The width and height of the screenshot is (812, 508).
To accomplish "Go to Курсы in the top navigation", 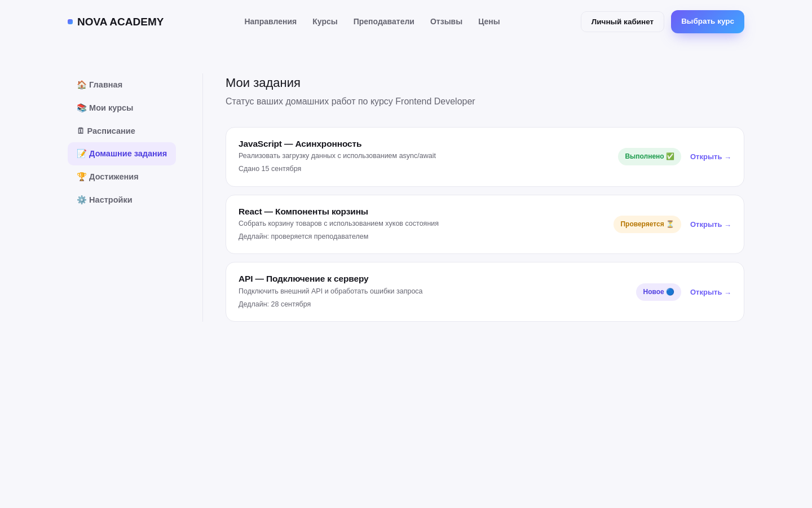I will 325,21.
